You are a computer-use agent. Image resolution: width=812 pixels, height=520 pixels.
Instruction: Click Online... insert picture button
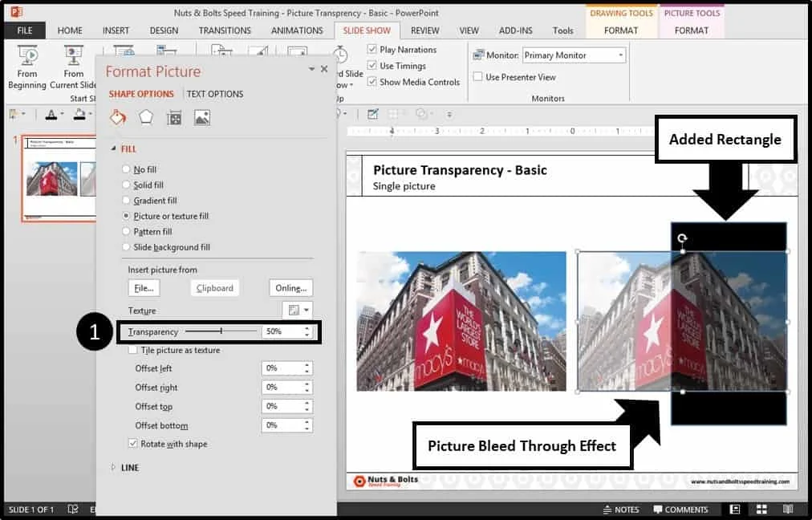click(x=290, y=288)
